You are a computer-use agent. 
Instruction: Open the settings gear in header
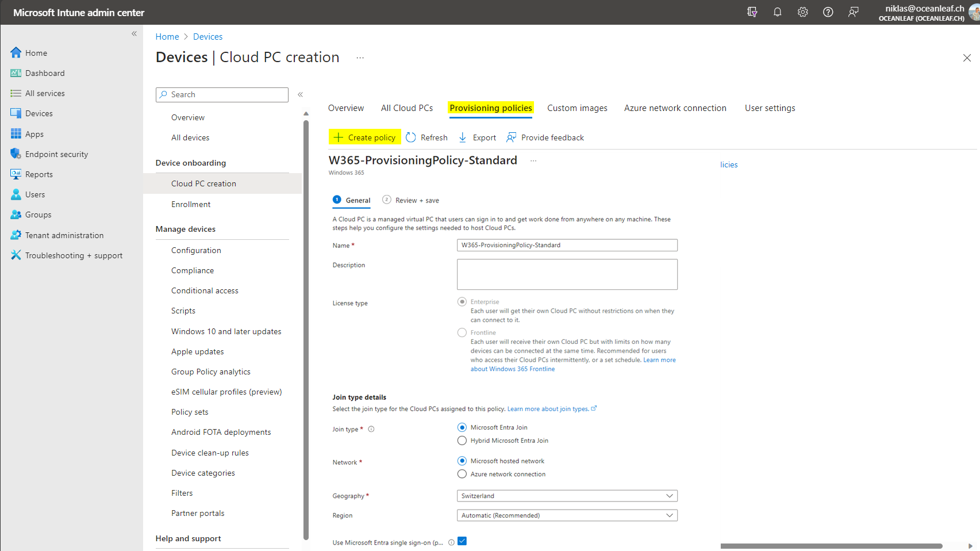tap(802, 12)
